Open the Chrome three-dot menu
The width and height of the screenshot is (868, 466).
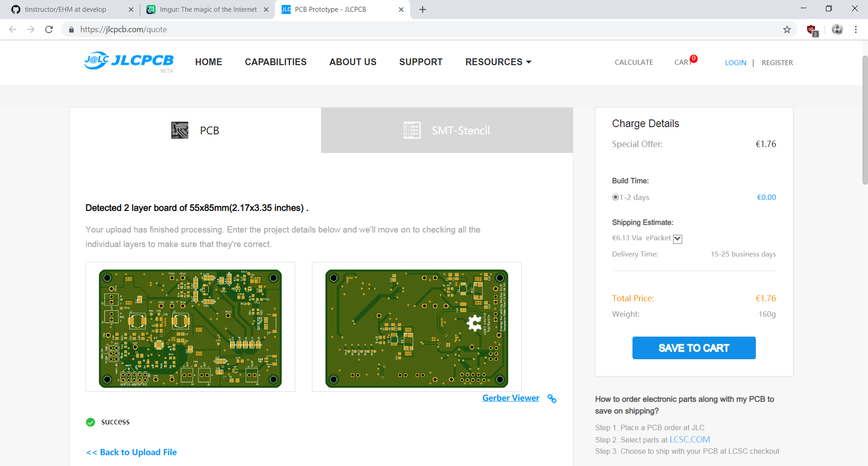856,29
